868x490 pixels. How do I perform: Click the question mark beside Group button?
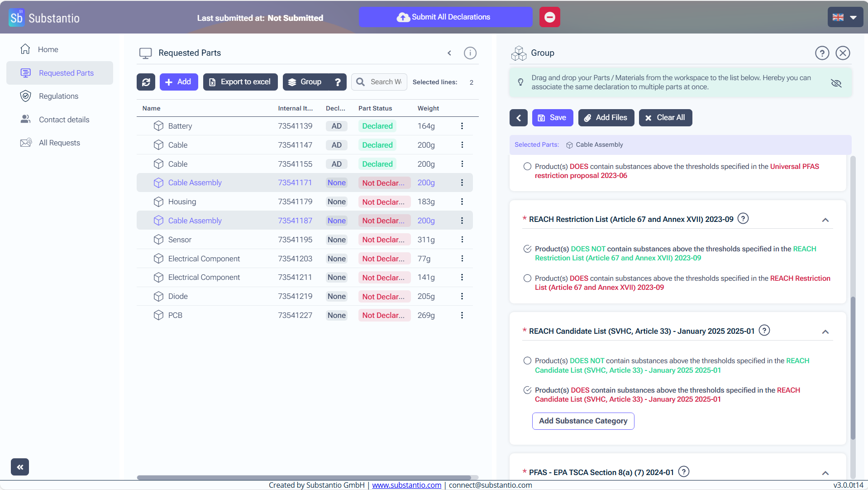pos(338,82)
